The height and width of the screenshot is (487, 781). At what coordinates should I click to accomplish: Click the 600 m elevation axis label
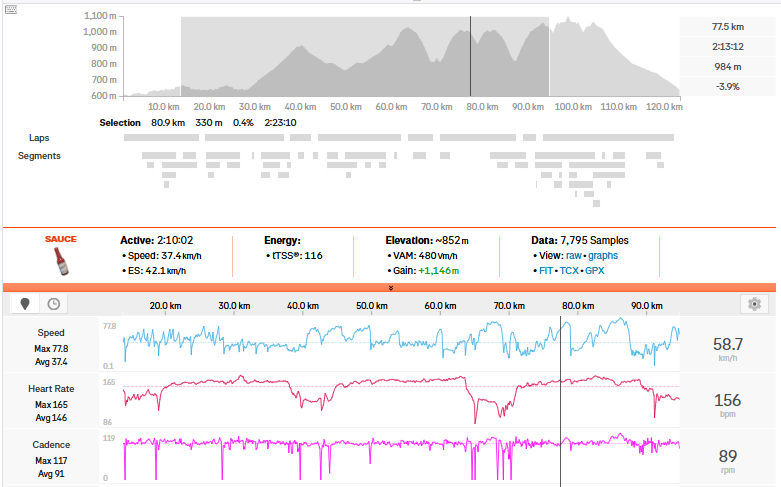[x=104, y=96]
